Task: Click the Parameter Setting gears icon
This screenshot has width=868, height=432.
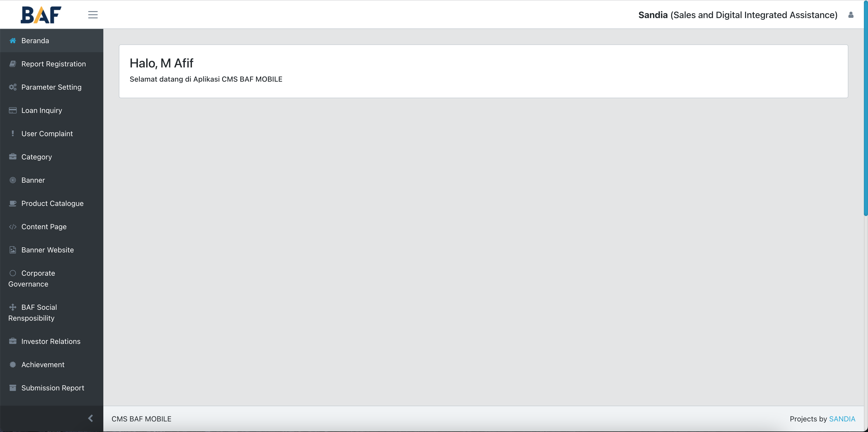Action: click(x=13, y=87)
